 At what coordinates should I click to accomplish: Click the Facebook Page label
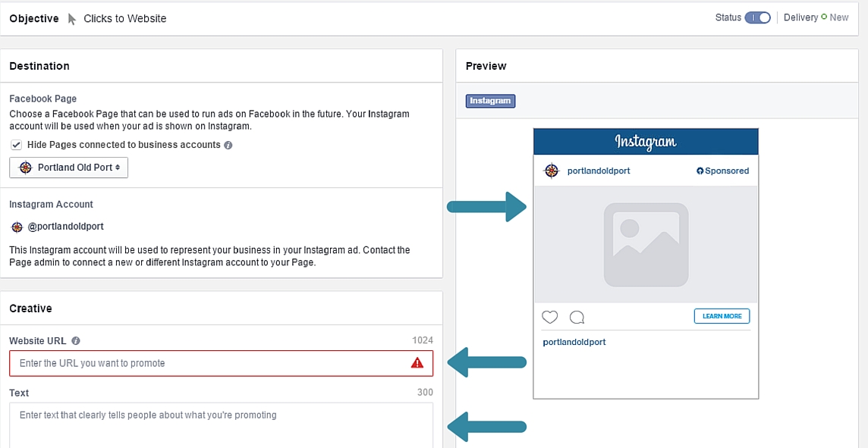click(43, 99)
